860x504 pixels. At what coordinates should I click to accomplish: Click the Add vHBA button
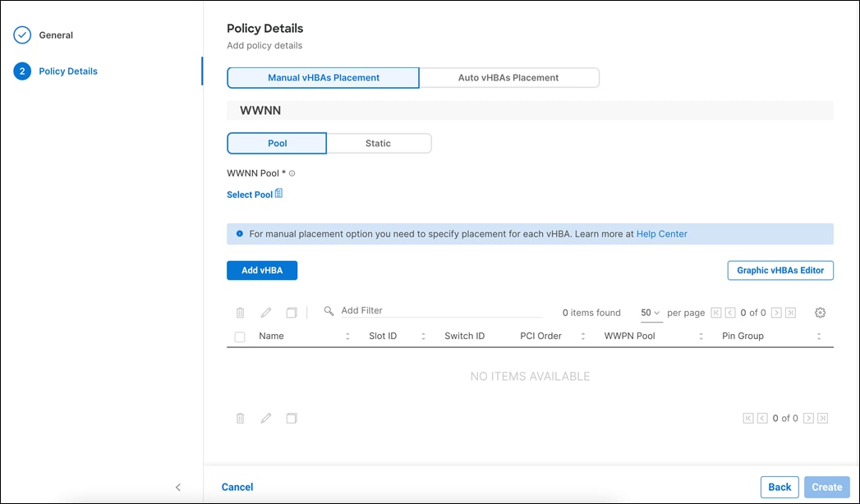tap(261, 270)
